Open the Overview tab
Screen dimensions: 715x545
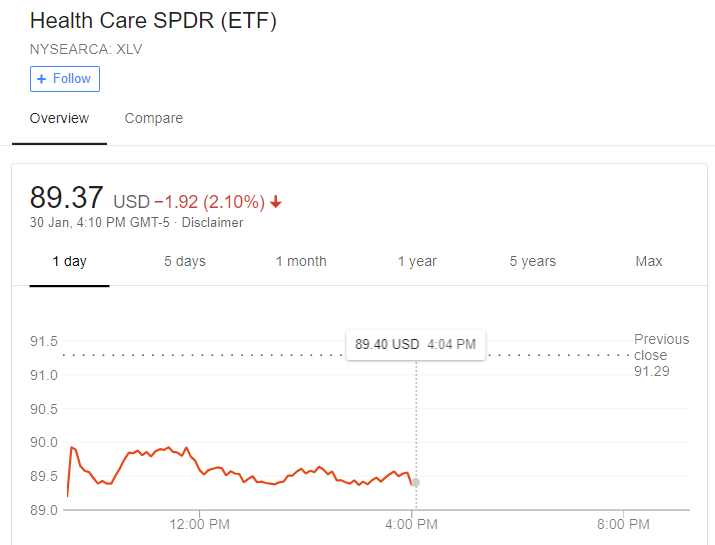point(59,119)
